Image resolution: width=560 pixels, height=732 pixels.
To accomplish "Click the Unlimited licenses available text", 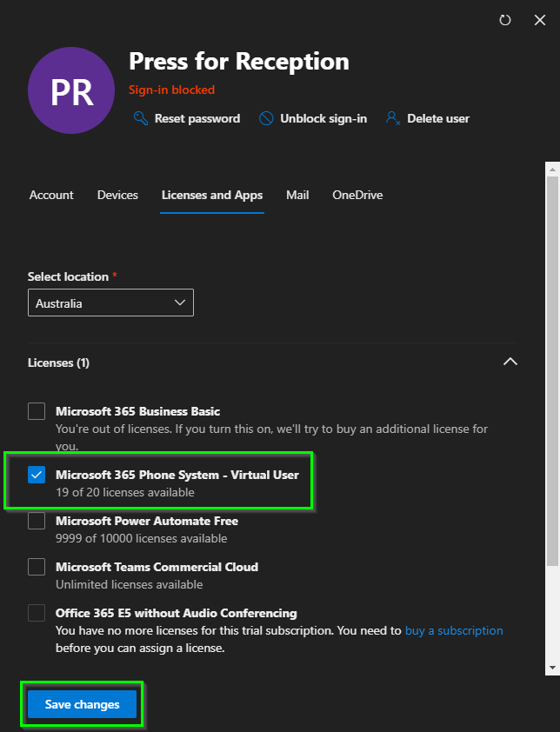I will point(130,584).
